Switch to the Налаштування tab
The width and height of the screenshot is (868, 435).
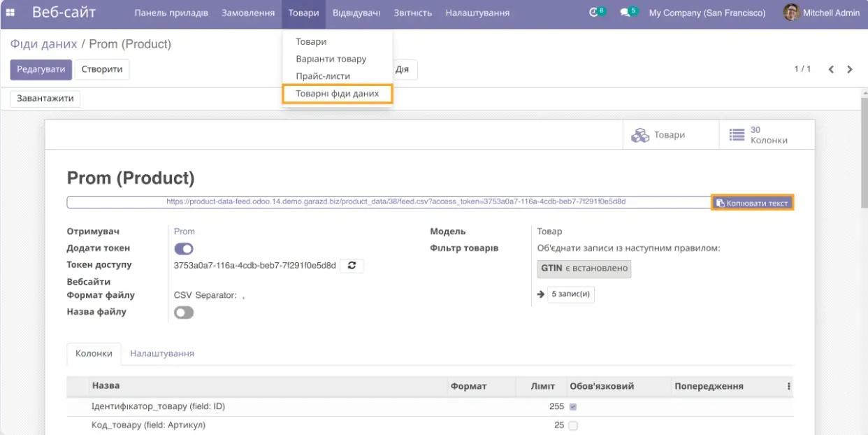coord(162,354)
